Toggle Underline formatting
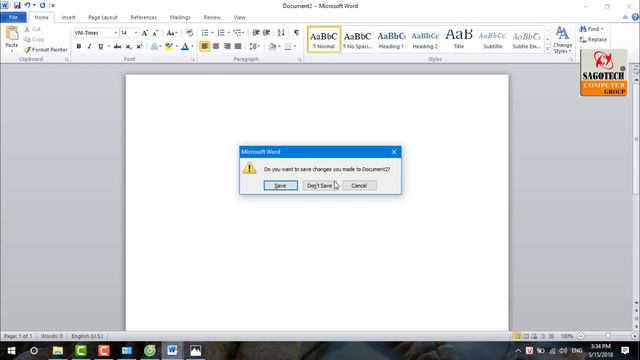This screenshot has width=640, height=360. pos(100,47)
